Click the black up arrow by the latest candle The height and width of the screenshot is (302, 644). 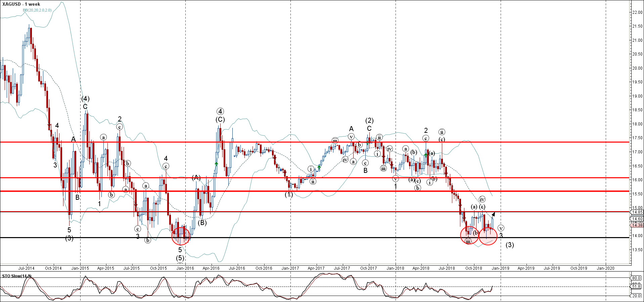[x=493, y=214]
